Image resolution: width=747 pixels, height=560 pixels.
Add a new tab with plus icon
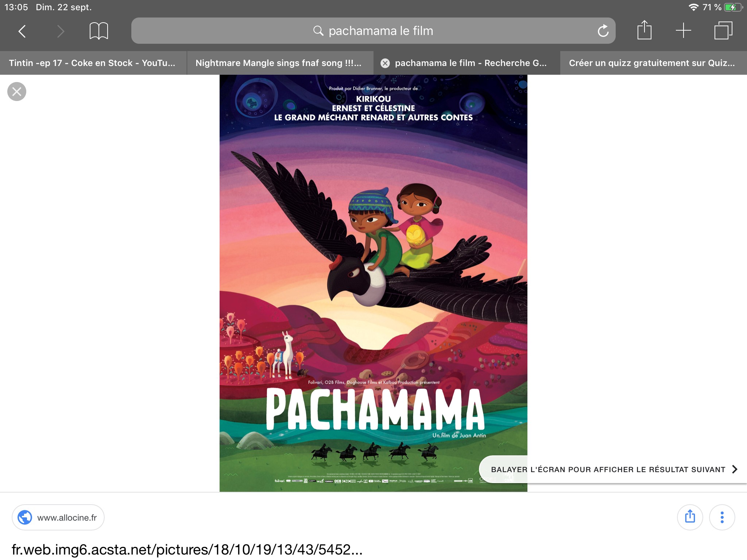tap(684, 31)
